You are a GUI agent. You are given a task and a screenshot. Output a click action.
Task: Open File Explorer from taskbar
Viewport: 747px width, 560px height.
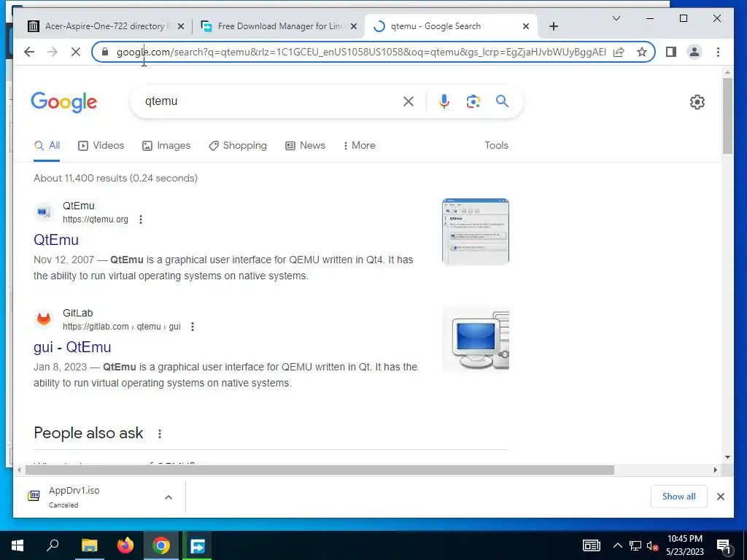89,545
